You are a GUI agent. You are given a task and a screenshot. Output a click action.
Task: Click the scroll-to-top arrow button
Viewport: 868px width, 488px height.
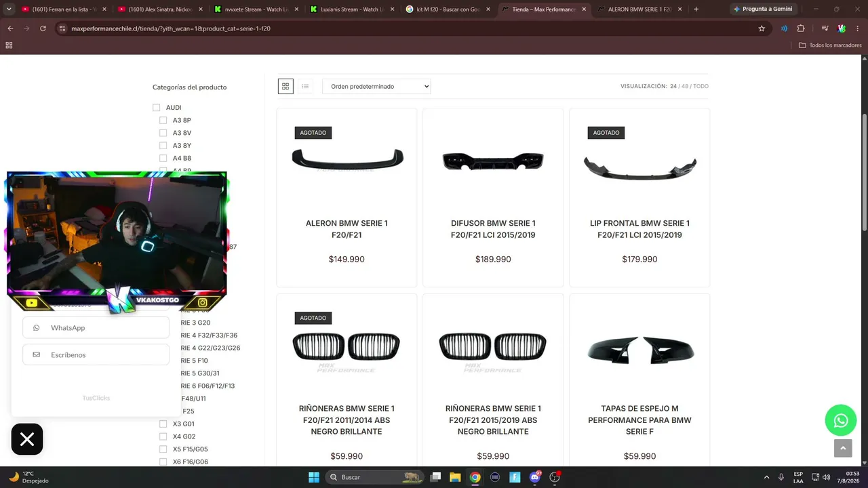point(843,448)
